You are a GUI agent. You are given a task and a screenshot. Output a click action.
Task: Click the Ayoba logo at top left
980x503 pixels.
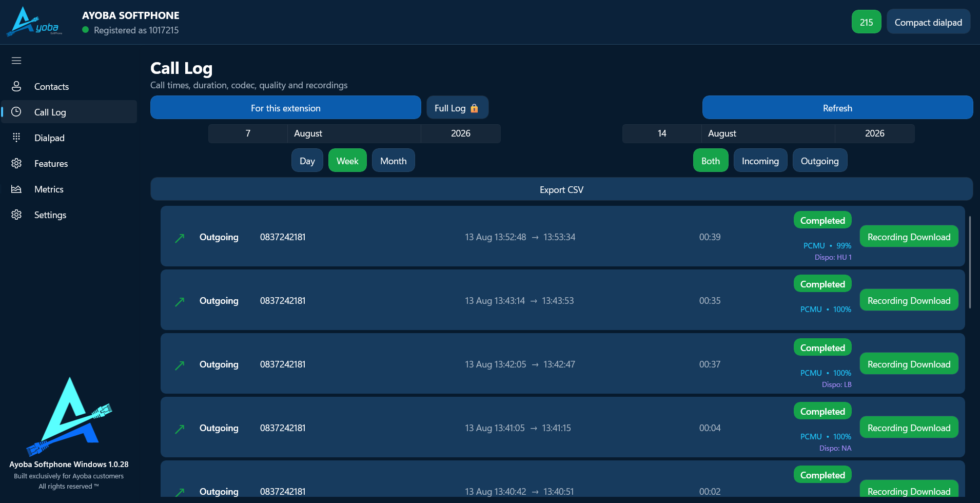click(35, 22)
